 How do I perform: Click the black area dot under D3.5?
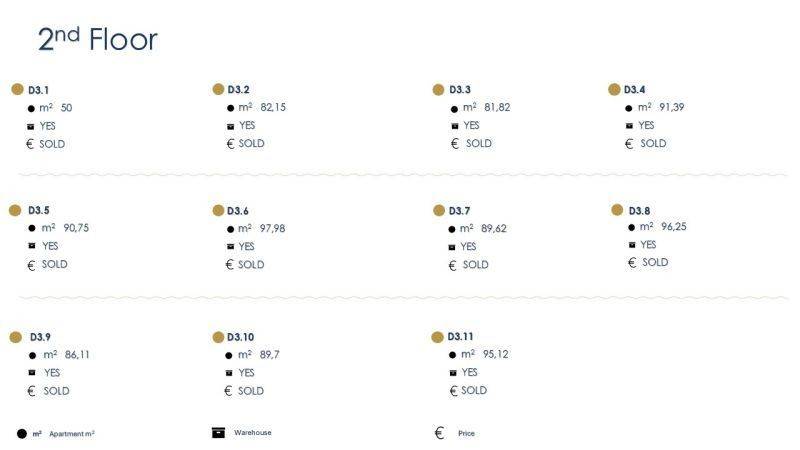(31, 228)
